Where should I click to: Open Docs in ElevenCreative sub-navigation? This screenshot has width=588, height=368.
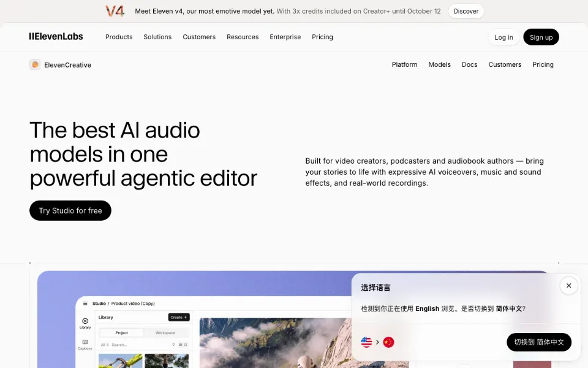pyautogui.click(x=470, y=64)
